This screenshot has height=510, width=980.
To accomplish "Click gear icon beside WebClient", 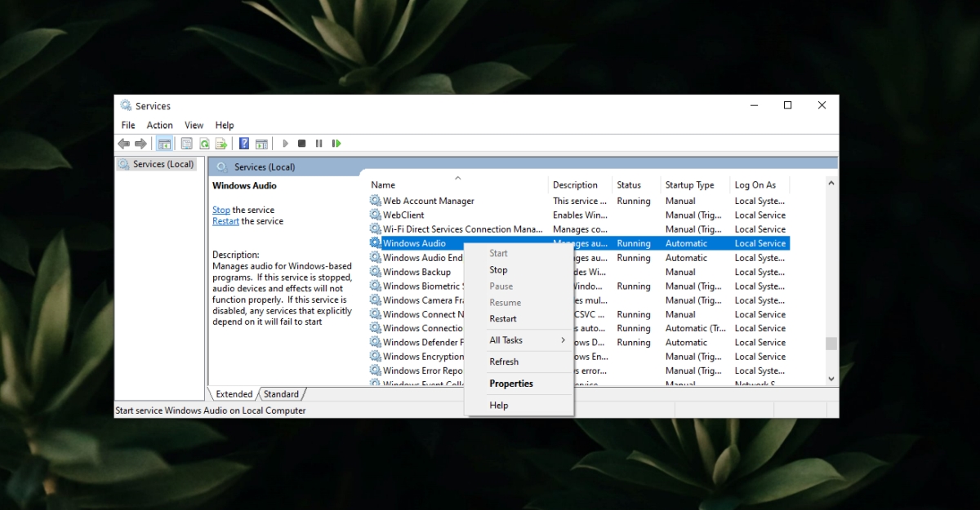I will pos(375,215).
